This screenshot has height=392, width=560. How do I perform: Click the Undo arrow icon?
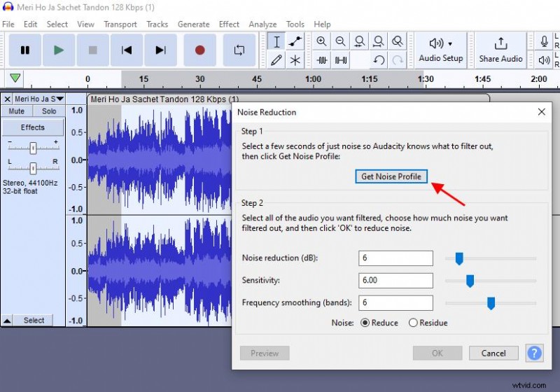pyautogui.click(x=379, y=60)
